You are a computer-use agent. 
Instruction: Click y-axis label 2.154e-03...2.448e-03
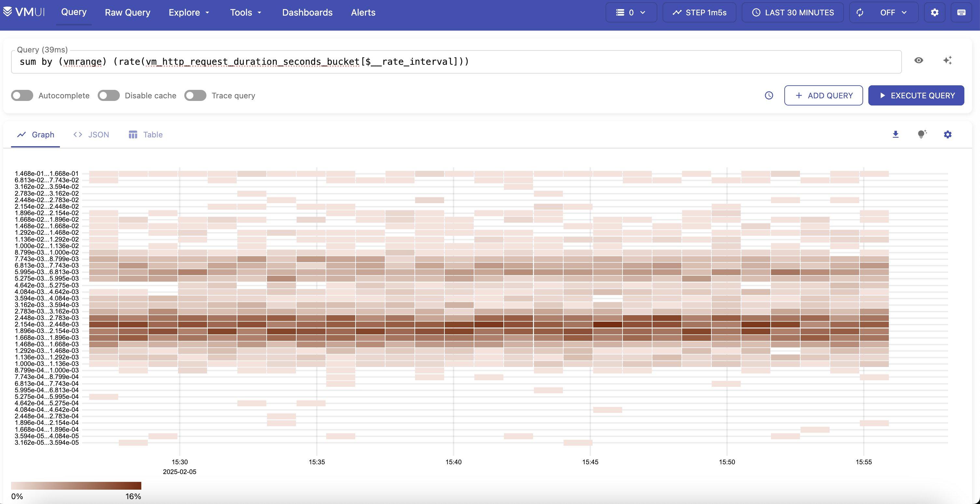(x=47, y=325)
